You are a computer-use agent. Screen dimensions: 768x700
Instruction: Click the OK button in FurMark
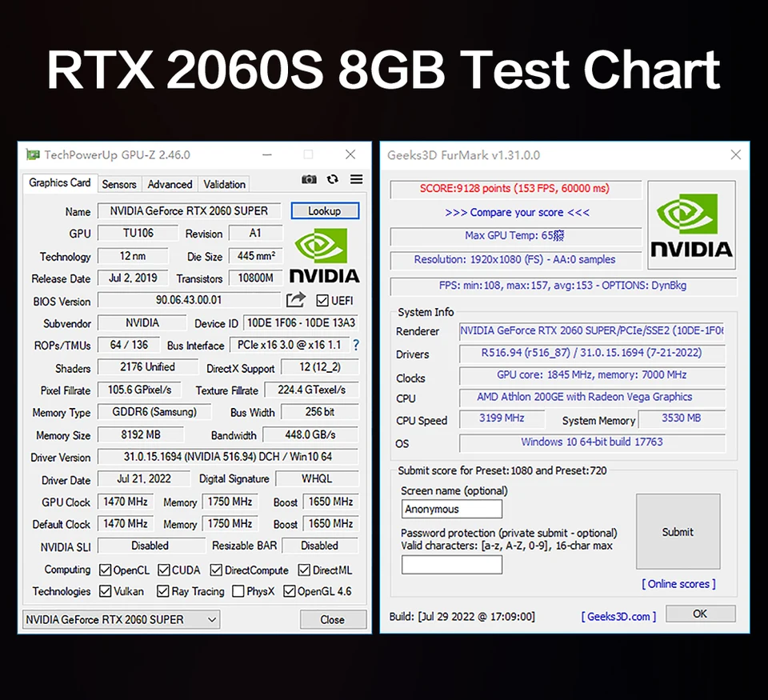700,614
